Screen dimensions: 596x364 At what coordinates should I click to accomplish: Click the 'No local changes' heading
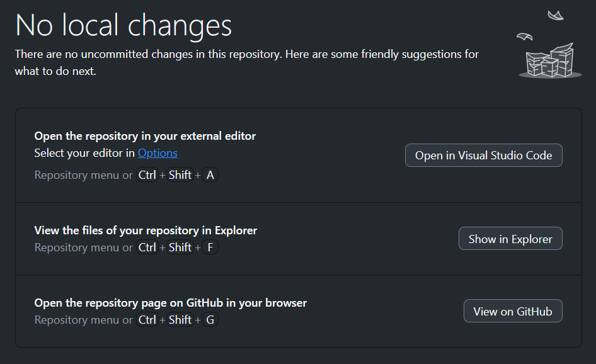(123, 26)
